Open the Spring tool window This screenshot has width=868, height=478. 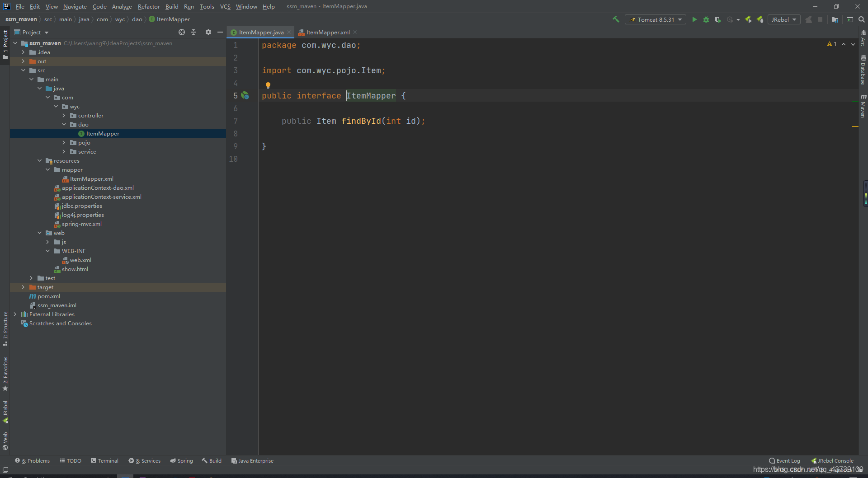(181, 461)
